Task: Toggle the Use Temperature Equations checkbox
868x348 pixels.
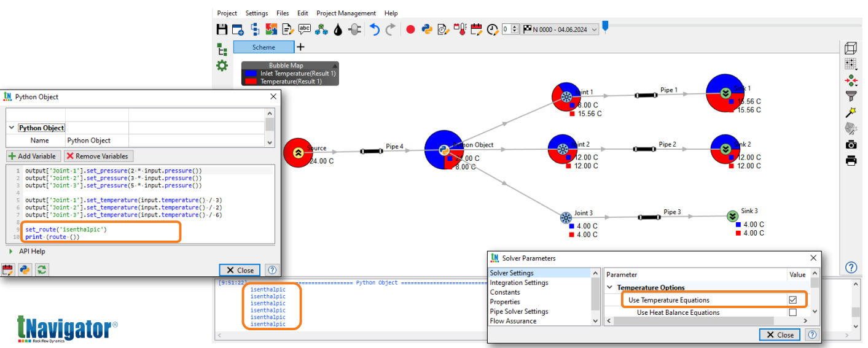Action: coord(793,300)
